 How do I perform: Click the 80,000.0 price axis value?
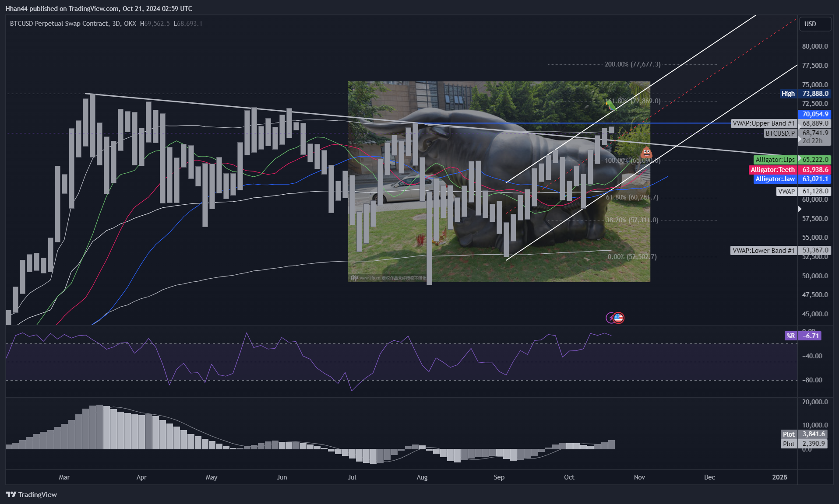click(x=815, y=46)
